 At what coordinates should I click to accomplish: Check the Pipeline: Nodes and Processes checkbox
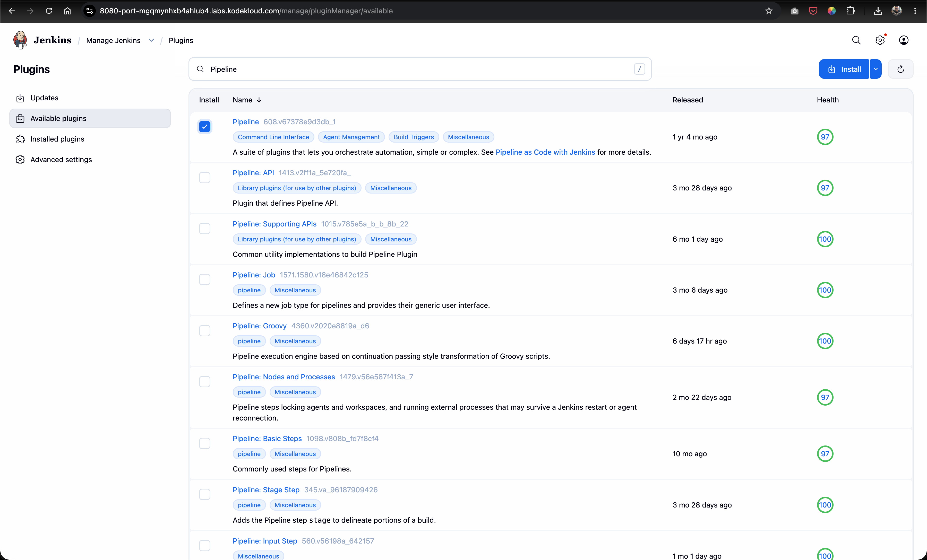click(205, 381)
